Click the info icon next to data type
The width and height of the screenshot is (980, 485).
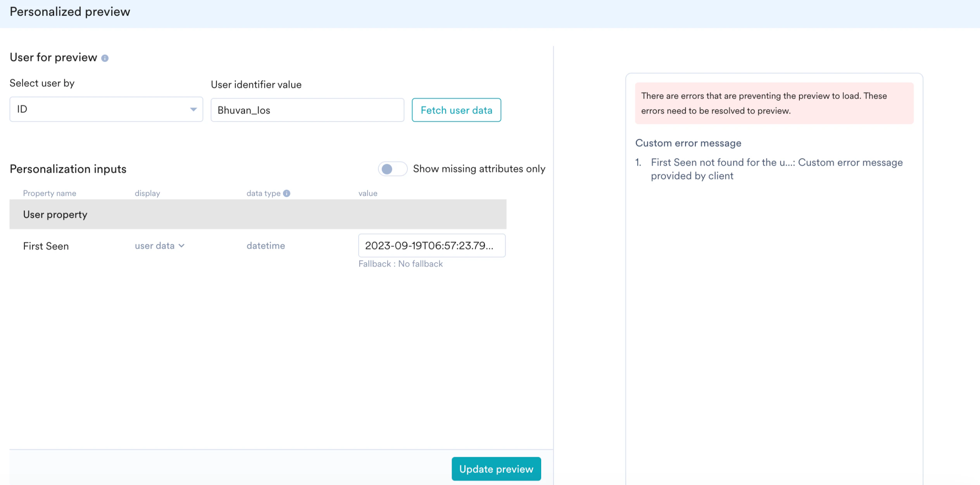click(x=286, y=193)
